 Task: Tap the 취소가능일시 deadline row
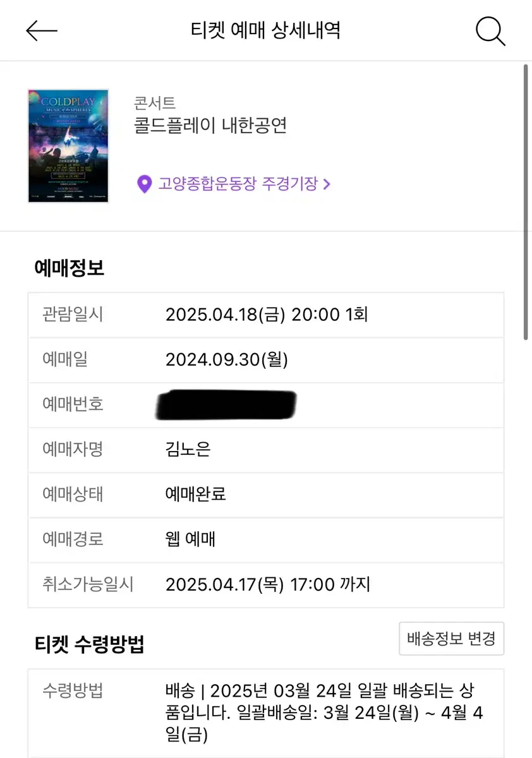[x=266, y=585]
